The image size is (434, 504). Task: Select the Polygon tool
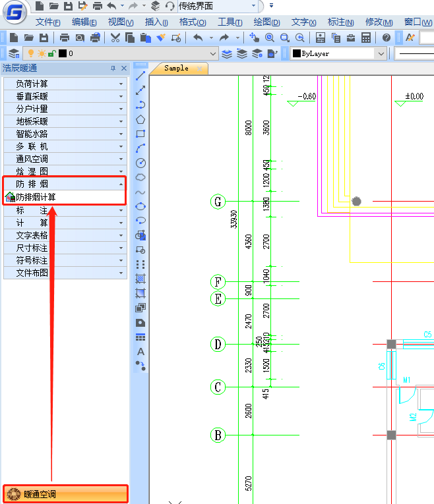pyautogui.click(x=140, y=119)
